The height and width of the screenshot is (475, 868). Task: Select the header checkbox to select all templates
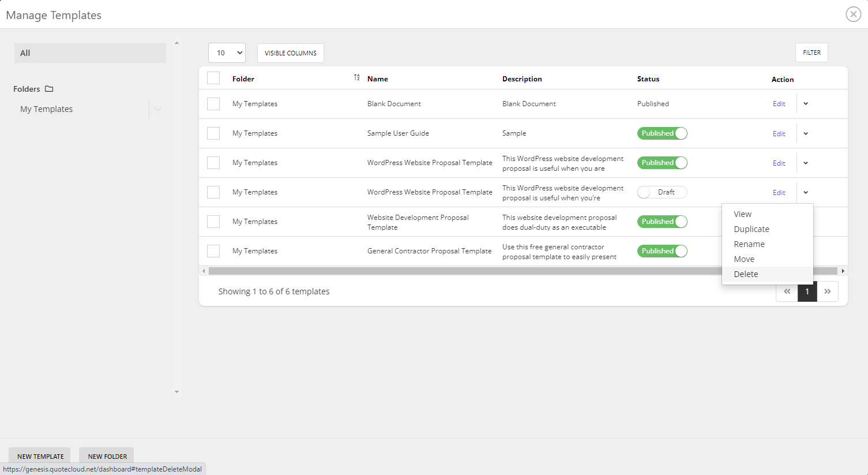pos(213,77)
